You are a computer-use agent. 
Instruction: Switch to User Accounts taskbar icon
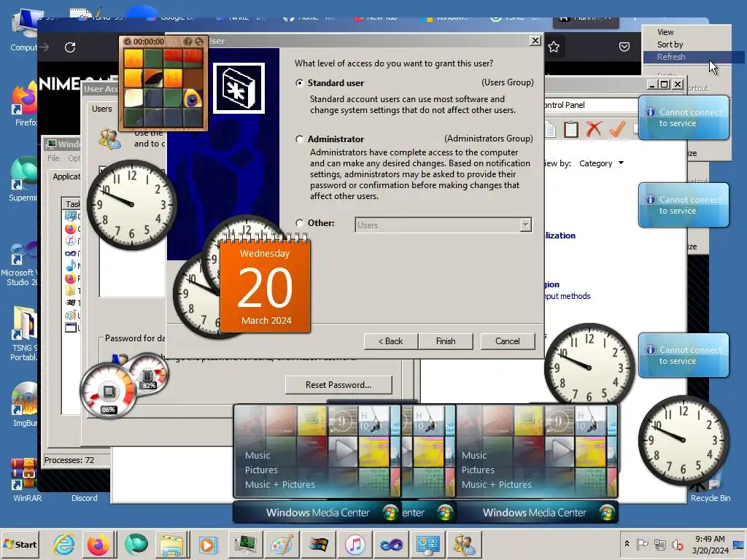click(x=465, y=544)
